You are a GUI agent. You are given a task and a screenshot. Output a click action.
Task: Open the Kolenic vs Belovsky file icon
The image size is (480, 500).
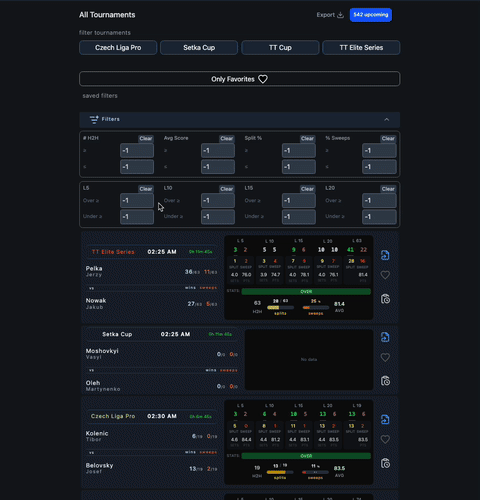click(x=385, y=419)
